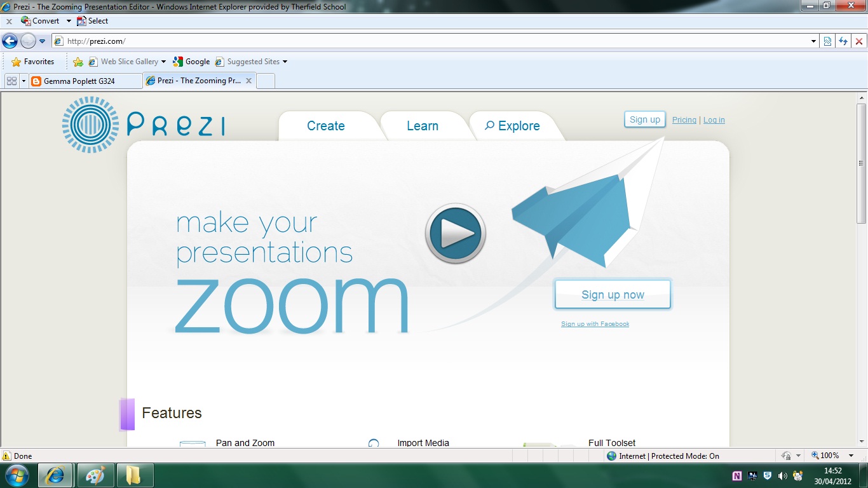The width and height of the screenshot is (868, 488).
Task: Click Sign up with Facebook link
Action: [x=595, y=324]
